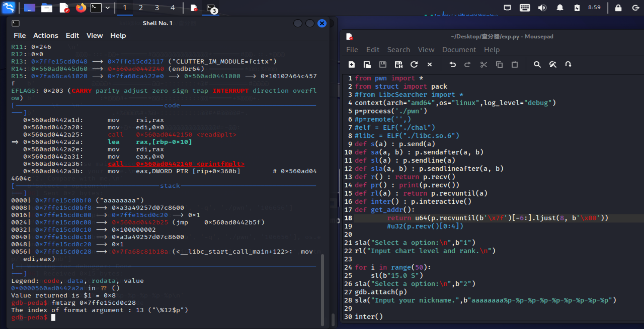Switch to workspace 2
644x329 pixels.
click(x=141, y=8)
